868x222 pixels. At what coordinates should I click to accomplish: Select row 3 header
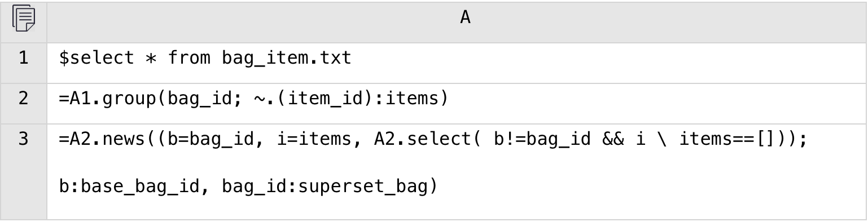pyautogui.click(x=23, y=171)
